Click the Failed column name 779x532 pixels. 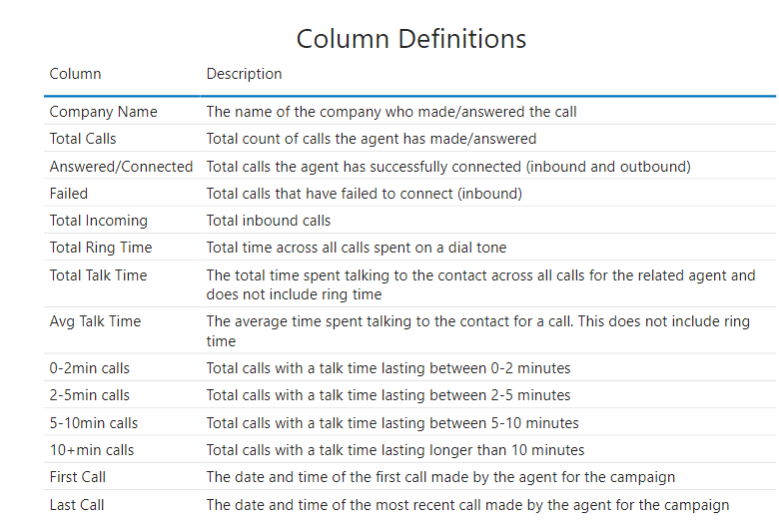[69, 194]
